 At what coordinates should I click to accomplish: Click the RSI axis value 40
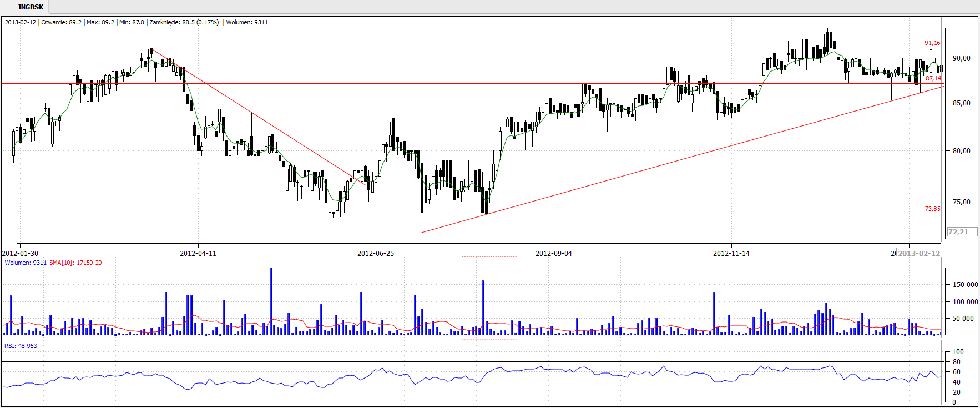click(956, 382)
